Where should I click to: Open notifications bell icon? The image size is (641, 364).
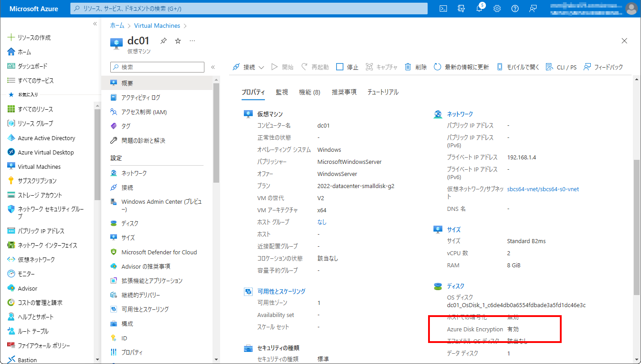[x=479, y=9]
